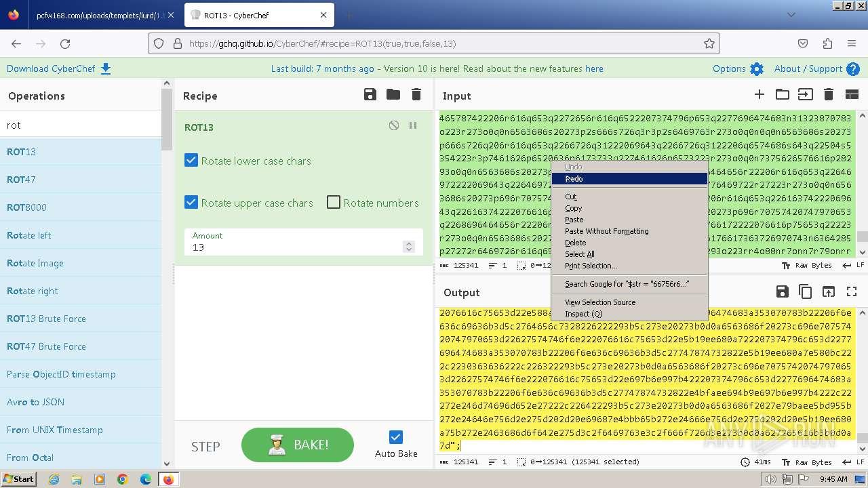Screen dimensions: 868x488
Task: Clear the recipe with the trash icon
Action: point(416,95)
